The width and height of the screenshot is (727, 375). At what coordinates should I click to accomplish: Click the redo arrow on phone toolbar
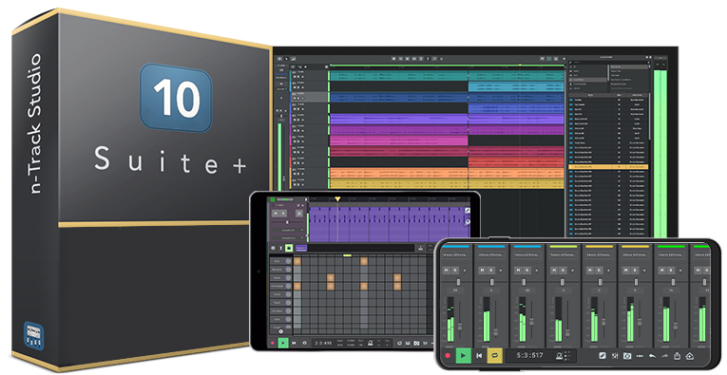(x=664, y=356)
